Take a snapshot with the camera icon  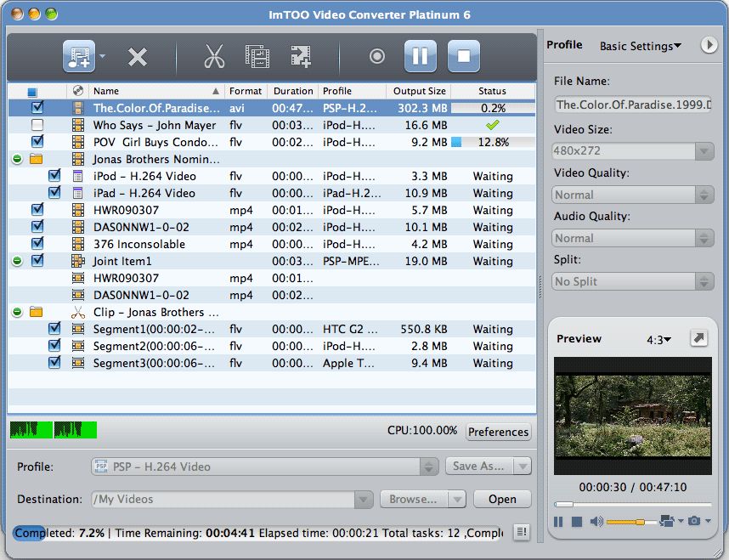coord(694,521)
